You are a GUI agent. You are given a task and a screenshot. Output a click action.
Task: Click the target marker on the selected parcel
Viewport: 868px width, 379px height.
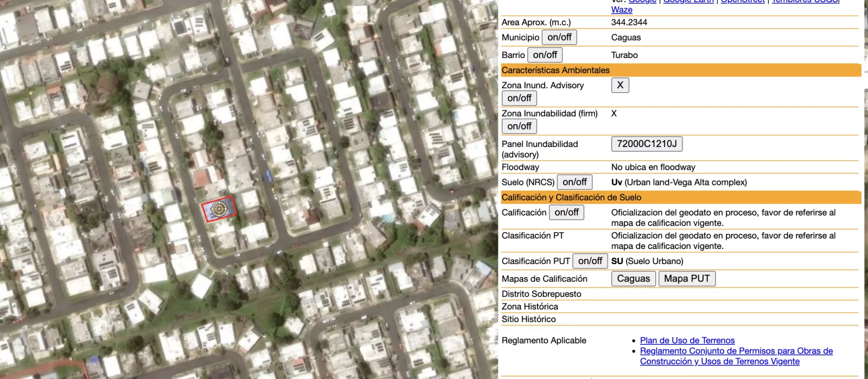pos(219,209)
